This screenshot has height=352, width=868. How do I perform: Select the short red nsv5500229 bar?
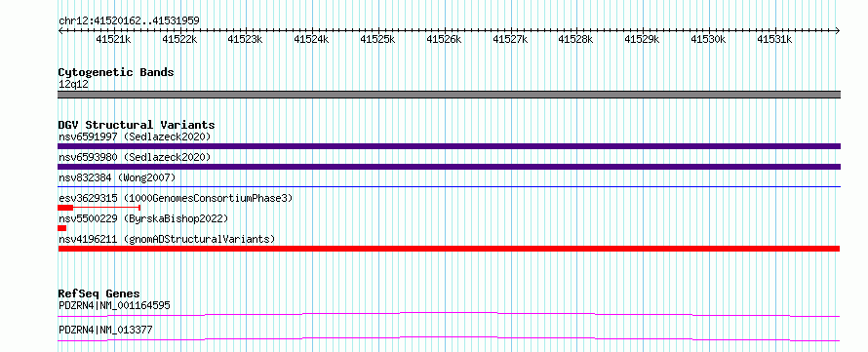(x=62, y=228)
